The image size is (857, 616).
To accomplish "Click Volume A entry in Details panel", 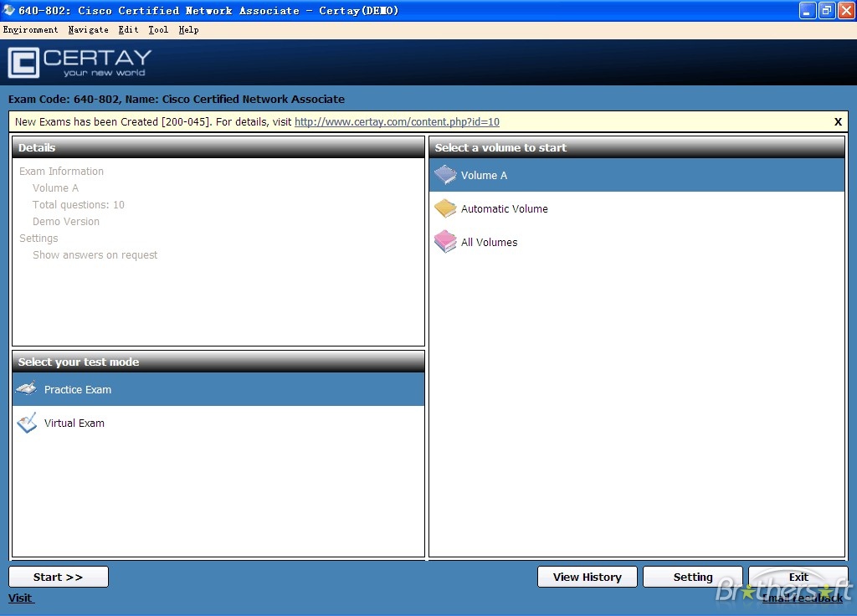I will click(55, 188).
